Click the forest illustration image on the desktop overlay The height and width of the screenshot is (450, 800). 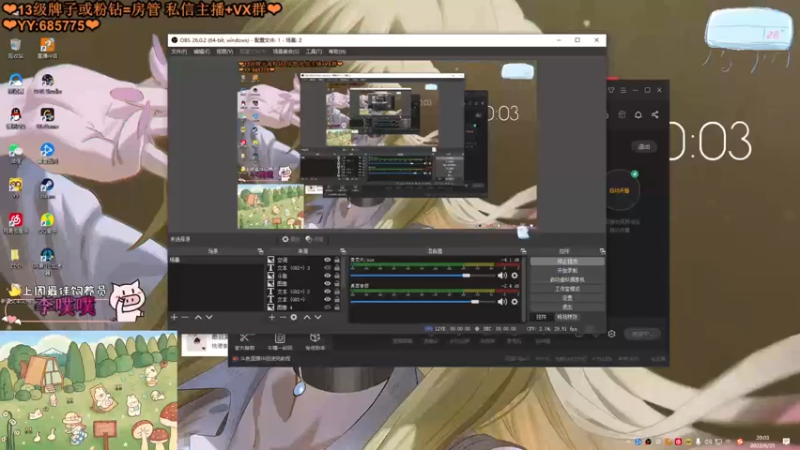pyautogui.click(x=88, y=390)
